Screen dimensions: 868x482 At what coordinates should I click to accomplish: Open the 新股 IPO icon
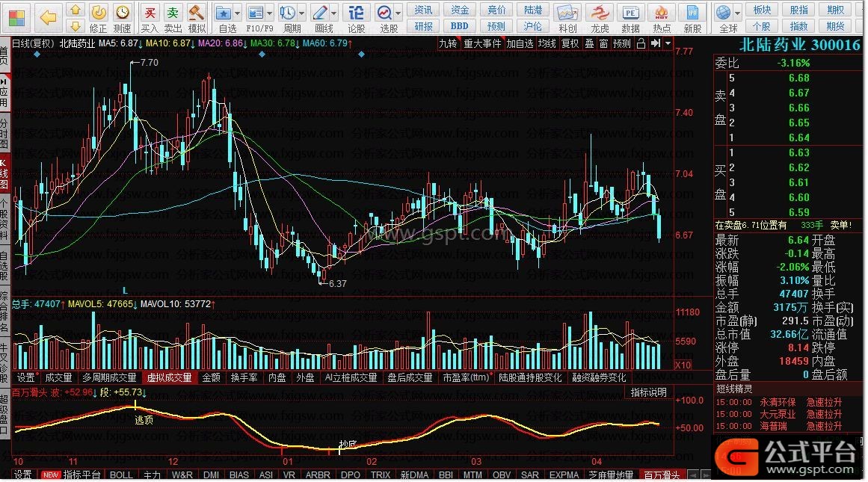tap(692, 12)
